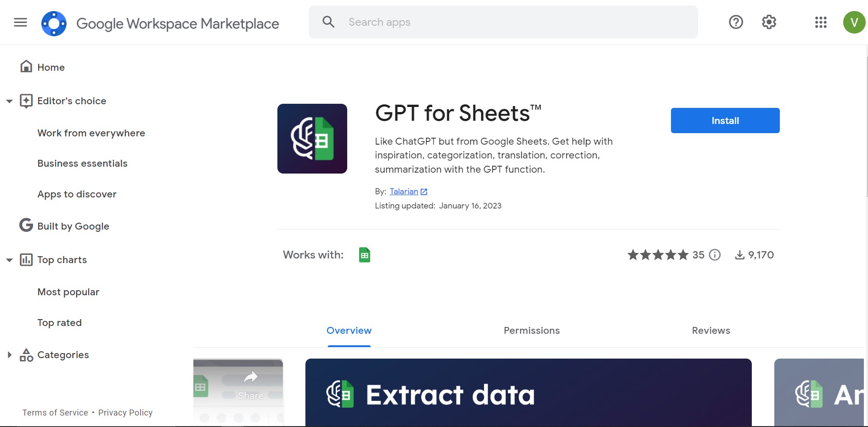
Task: Switch to the Permissions tab
Action: click(x=531, y=331)
